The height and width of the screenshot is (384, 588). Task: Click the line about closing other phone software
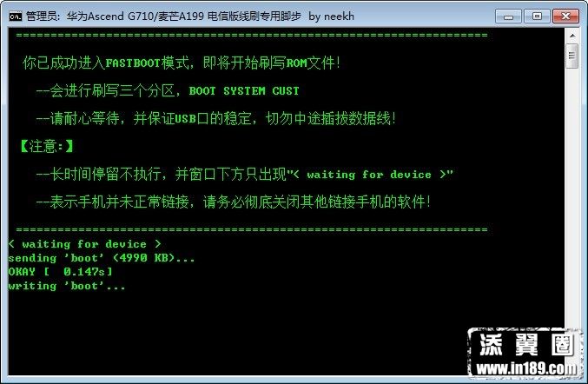click(x=234, y=202)
